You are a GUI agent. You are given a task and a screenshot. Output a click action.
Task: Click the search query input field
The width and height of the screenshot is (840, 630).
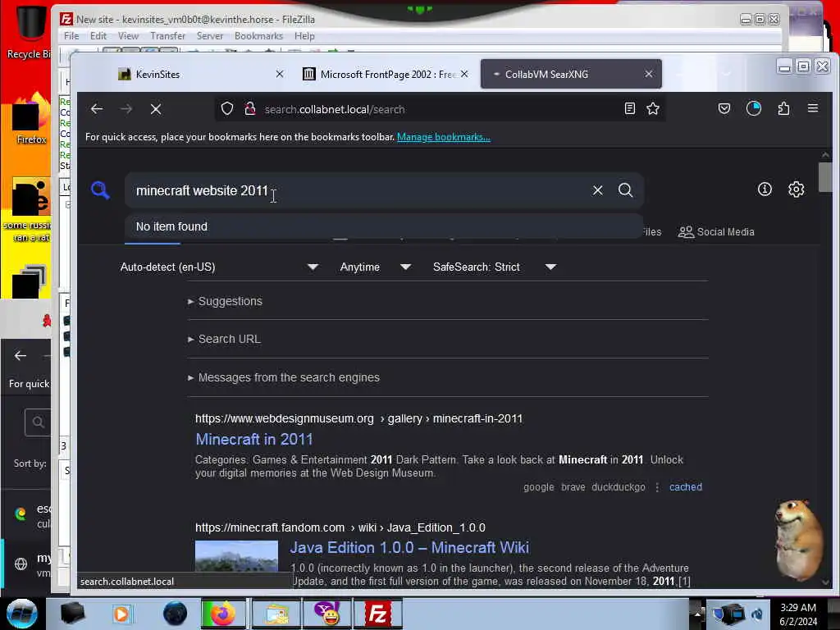pyautogui.click(x=359, y=190)
